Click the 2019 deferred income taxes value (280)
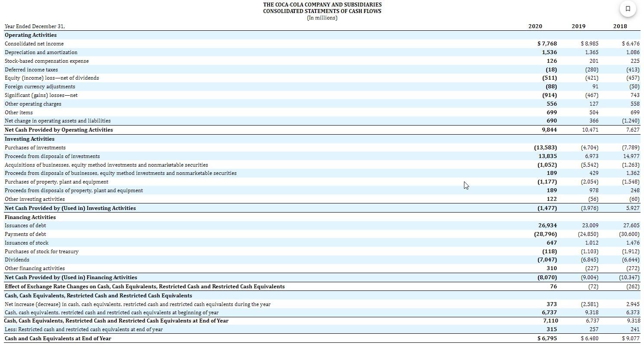Image resolution: width=644 pixels, height=345 pixels. (x=592, y=70)
